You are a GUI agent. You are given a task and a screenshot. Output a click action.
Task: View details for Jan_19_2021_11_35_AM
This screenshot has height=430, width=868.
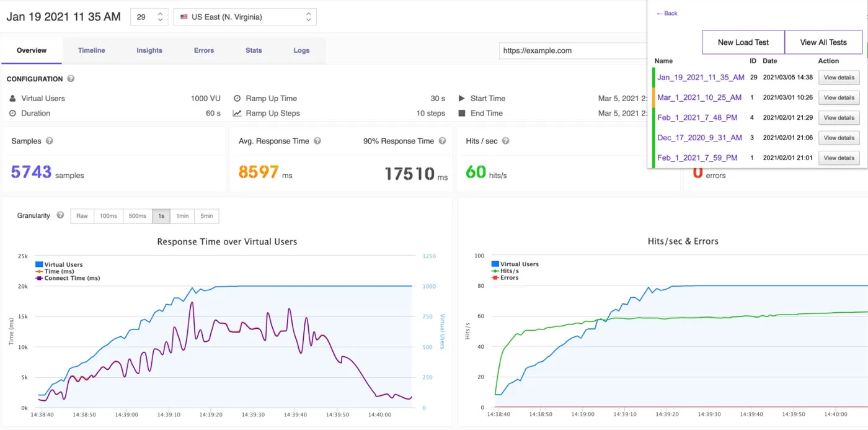(839, 78)
